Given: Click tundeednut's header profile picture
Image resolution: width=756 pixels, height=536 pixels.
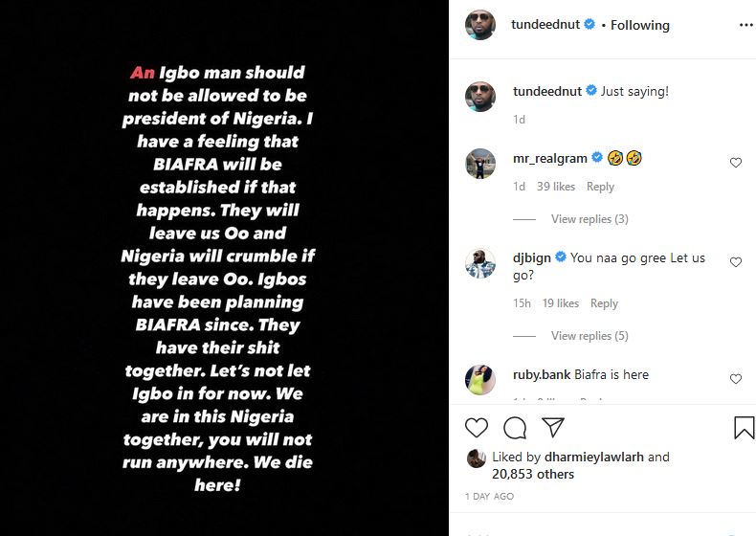Looking at the screenshot, I should click(480, 25).
